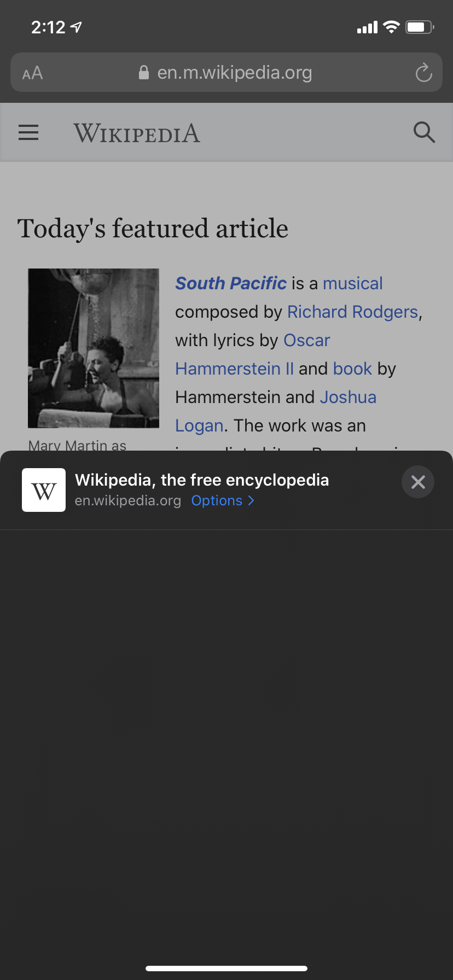
Task: Open the South Pacific article link
Action: point(230,283)
